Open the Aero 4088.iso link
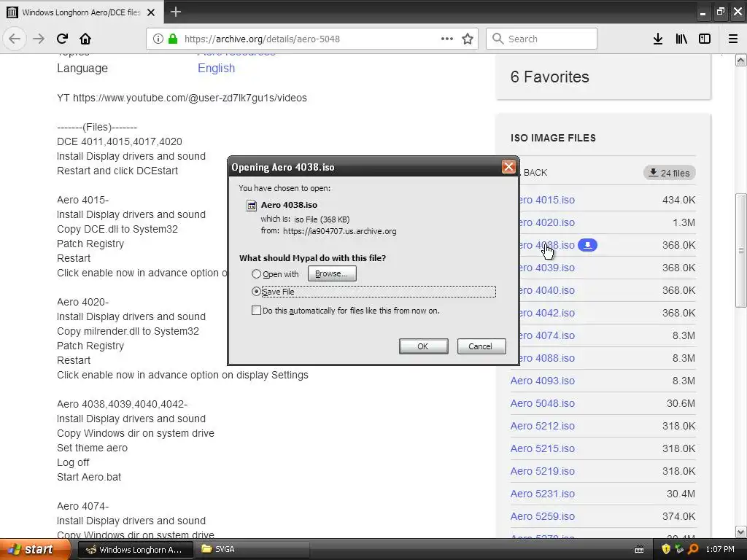Screen dimensions: 747x560 [546, 358]
